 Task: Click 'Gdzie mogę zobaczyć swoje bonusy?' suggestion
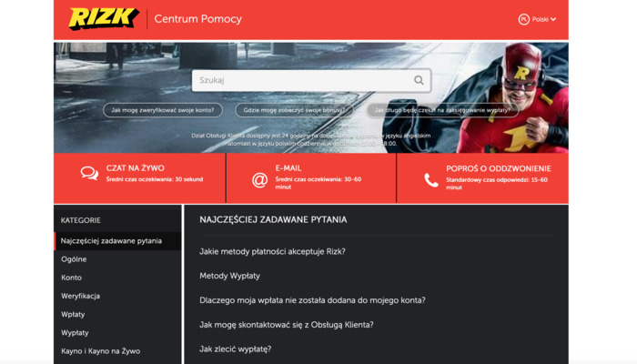click(x=294, y=110)
